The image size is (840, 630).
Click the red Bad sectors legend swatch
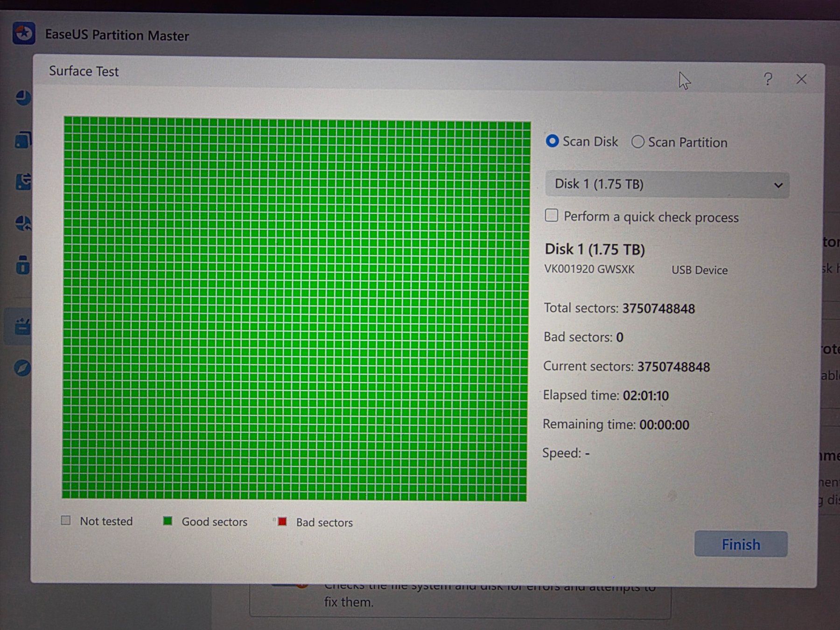click(x=282, y=522)
